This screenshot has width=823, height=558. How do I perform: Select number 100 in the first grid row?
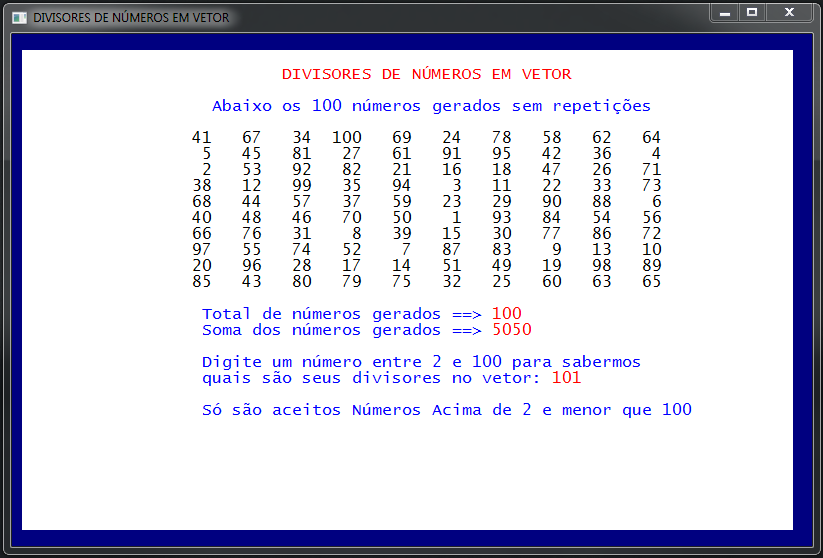(347, 138)
